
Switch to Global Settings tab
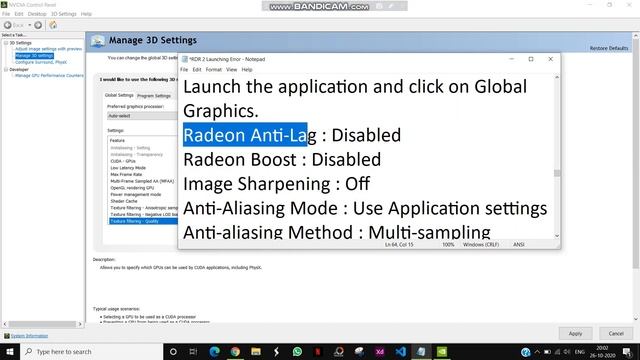click(x=119, y=95)
